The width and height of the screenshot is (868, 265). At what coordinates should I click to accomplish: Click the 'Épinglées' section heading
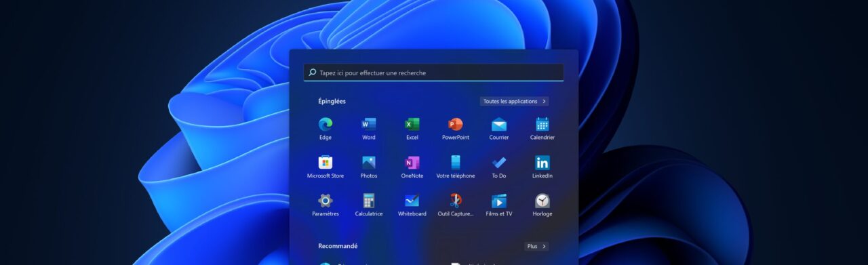click(332, 102)
